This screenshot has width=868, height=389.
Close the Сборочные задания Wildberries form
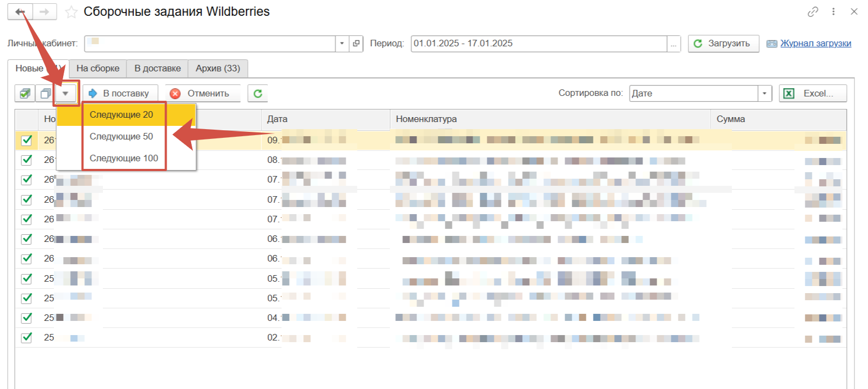854,11
